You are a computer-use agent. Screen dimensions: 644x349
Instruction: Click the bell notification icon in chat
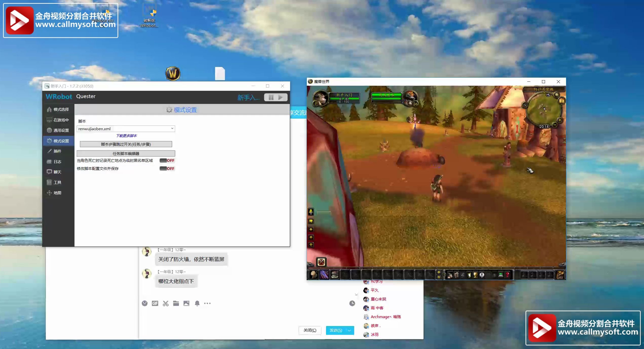pyautogui.click(x=197, y=303)
